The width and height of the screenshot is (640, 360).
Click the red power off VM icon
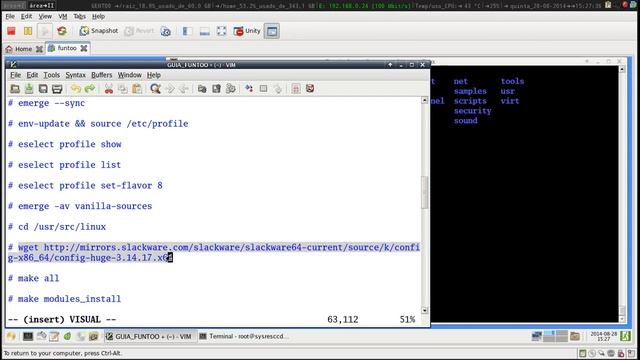tap(11, 31)
